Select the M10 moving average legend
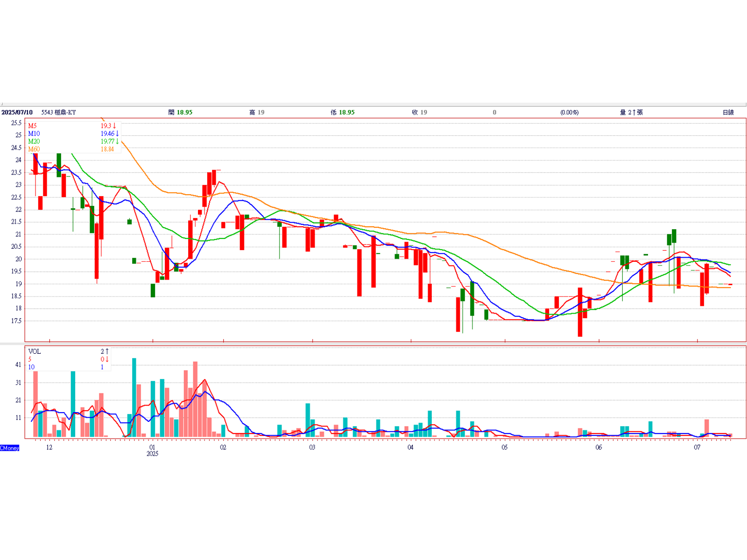This screenshot has width=747, height=560. (x=34, y=134)
